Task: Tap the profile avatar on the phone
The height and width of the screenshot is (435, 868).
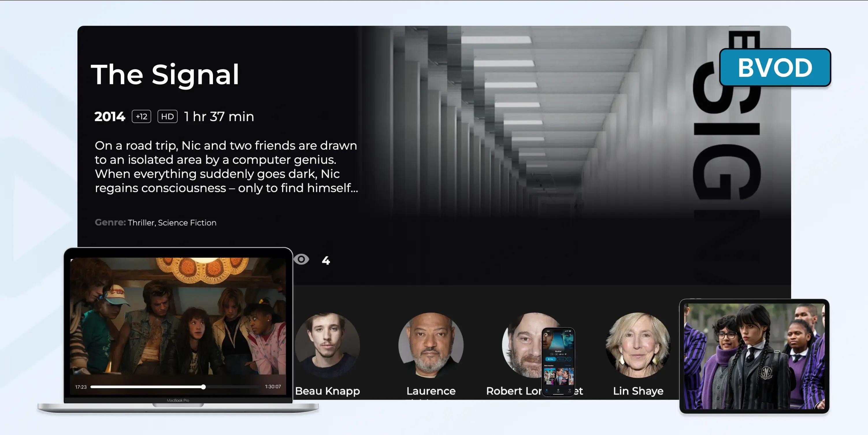Action: tap(546, 335)
